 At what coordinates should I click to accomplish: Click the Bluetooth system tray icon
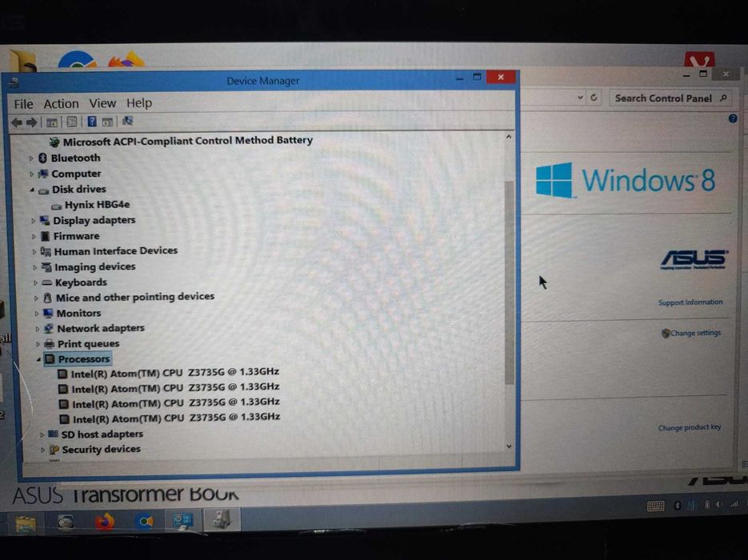[x=677, y=505]
